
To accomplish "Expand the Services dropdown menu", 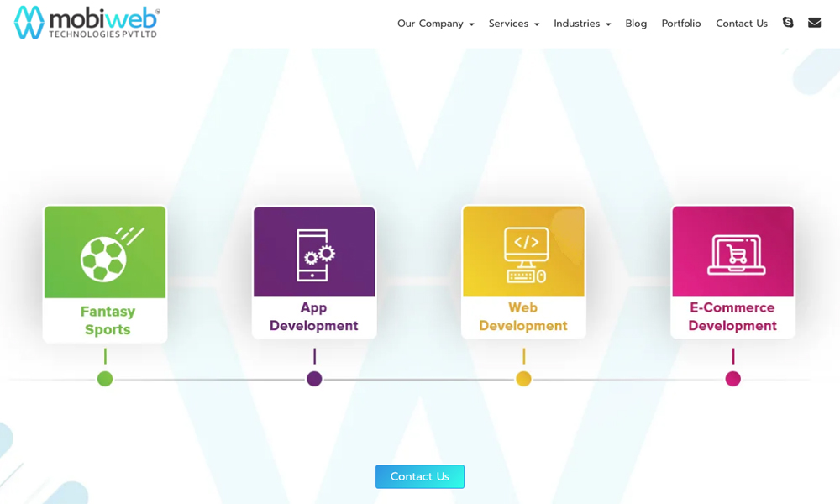I will coord(513,24).
